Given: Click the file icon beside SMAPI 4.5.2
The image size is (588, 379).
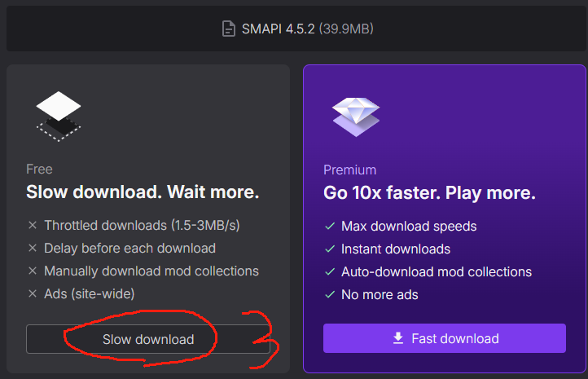Looking at the screenshot, I should [x=229, y=29].
